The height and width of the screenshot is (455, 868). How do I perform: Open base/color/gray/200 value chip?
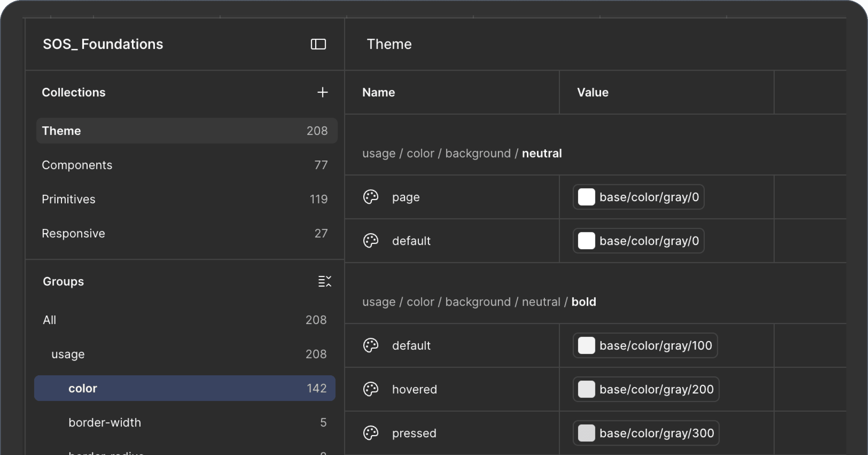click(646, 389)
